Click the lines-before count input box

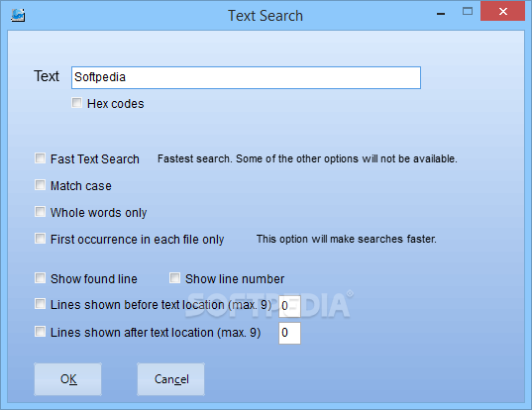(x=289, y=306)
